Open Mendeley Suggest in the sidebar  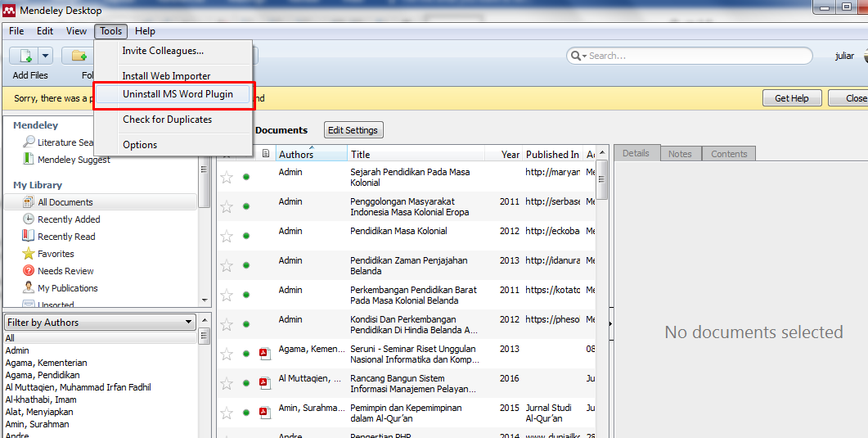(x=66, y=160)
